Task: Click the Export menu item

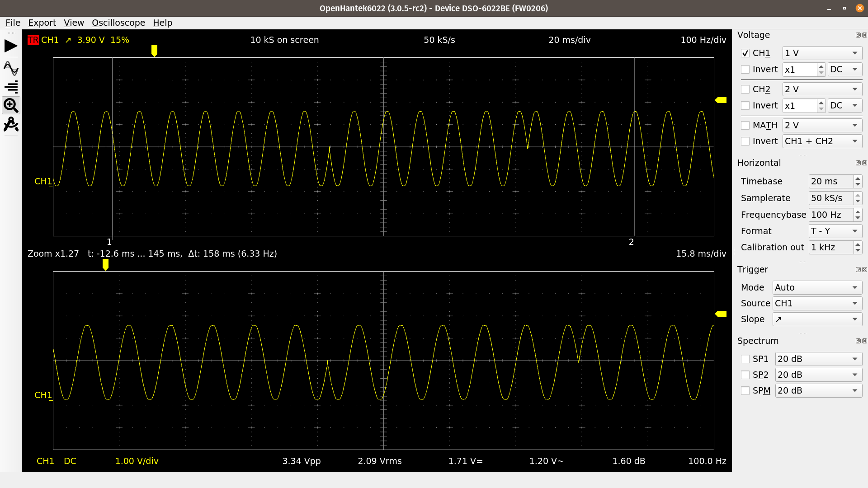Action: (x=41, y=23)
